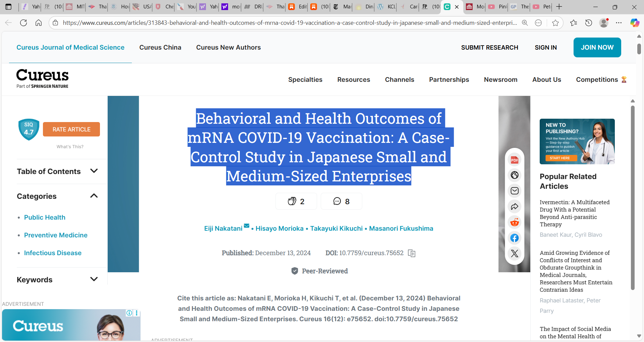The image size is (644, 342).
Task: Click email icon next to Eiji Nakatani
Action: tap(247, 226)
